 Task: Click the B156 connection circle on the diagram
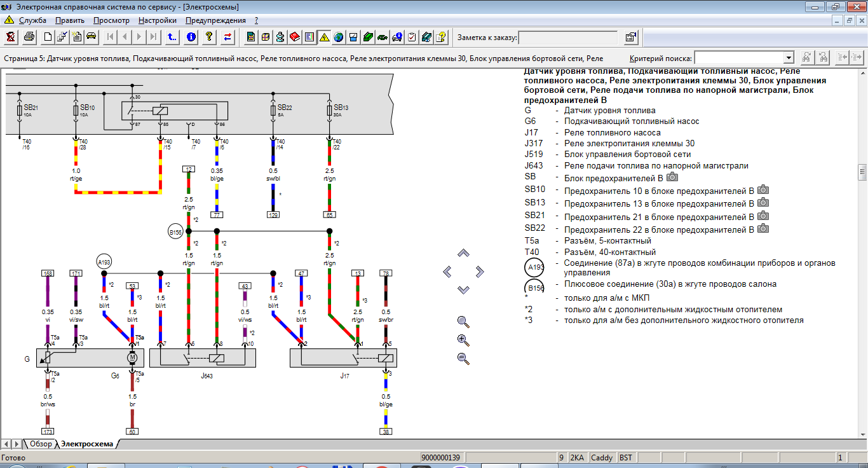pos(175,233)
